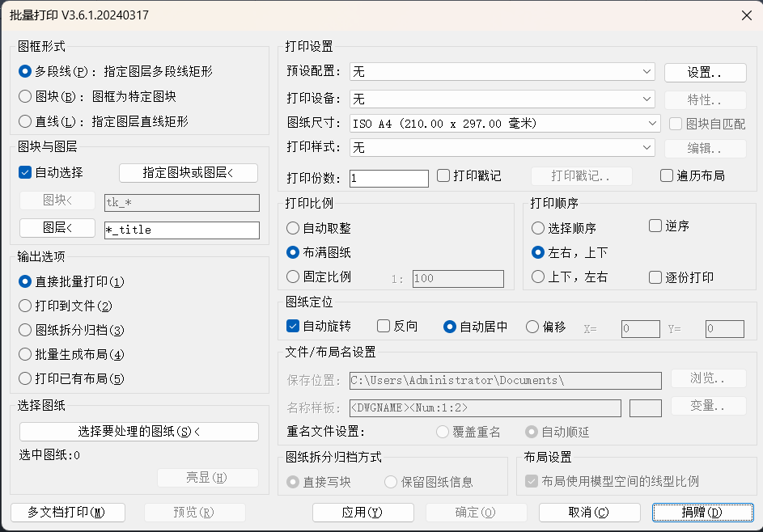
Task: Open the 预设配置 dropdown list
Action: [502, 72]
